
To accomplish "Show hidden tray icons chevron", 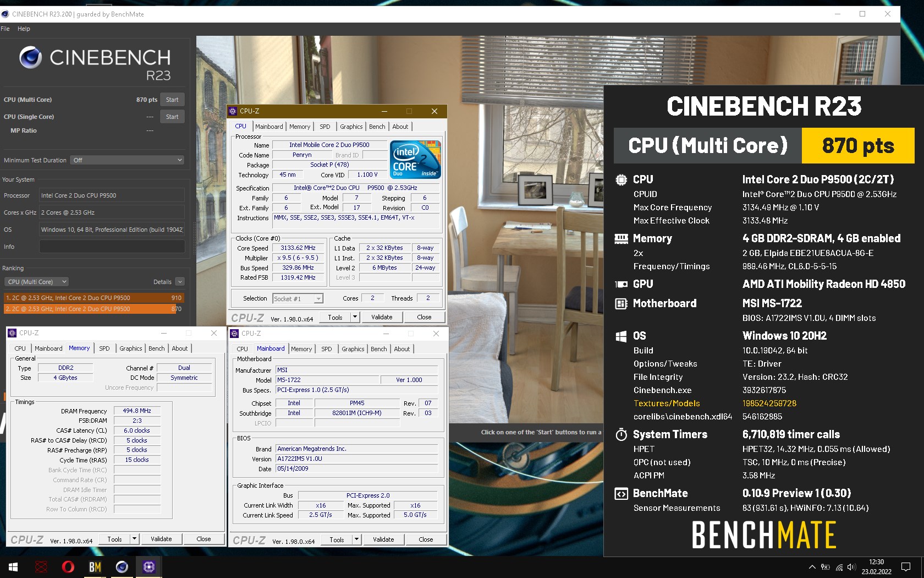I will coord(812,567).
